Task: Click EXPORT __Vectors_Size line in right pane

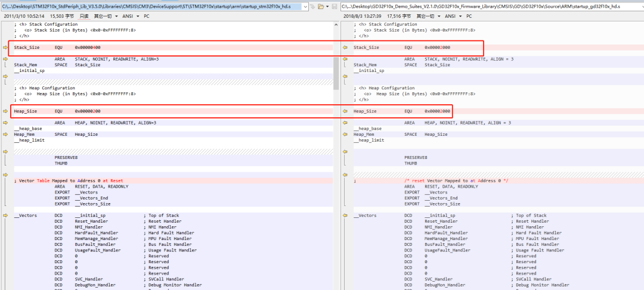Action: pos(432,204)
